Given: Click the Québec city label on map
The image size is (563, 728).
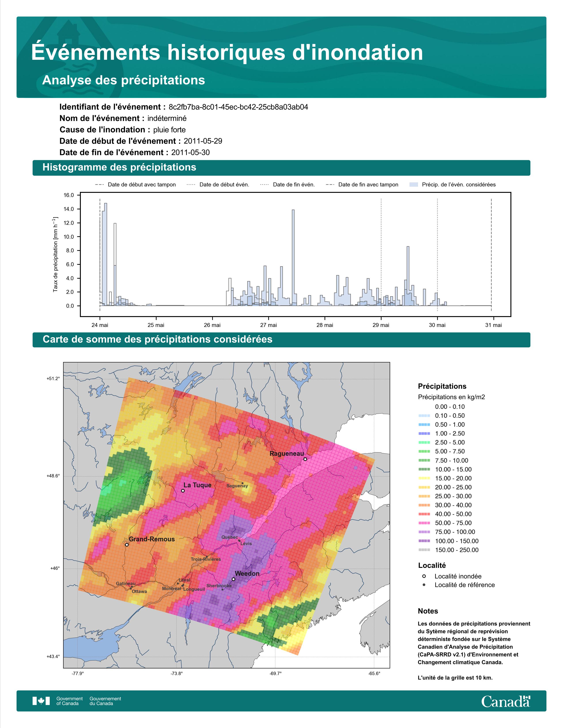Looking at the screenshot, I should 230,537.
